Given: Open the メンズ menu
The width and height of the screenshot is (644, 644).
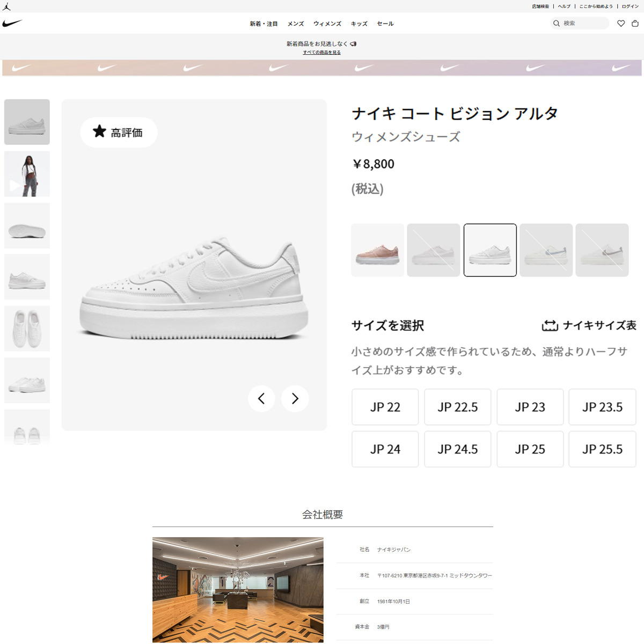Looking at the screenshot, I should click(x=296, y=24).
